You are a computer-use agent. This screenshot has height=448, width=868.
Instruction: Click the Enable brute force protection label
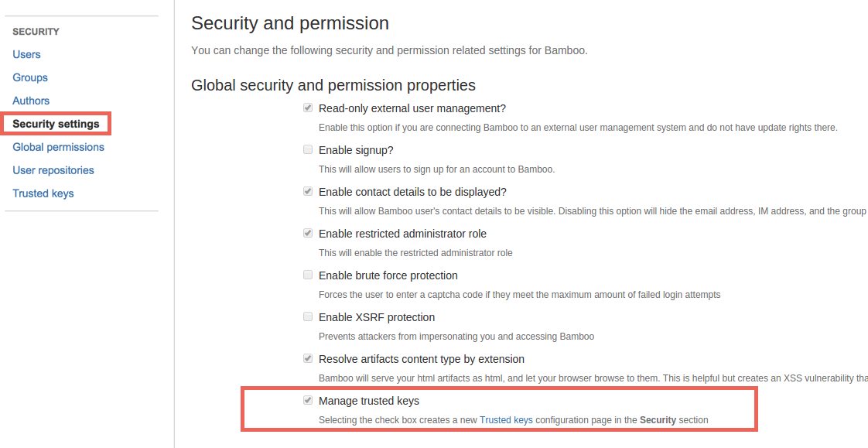point(388,275)
